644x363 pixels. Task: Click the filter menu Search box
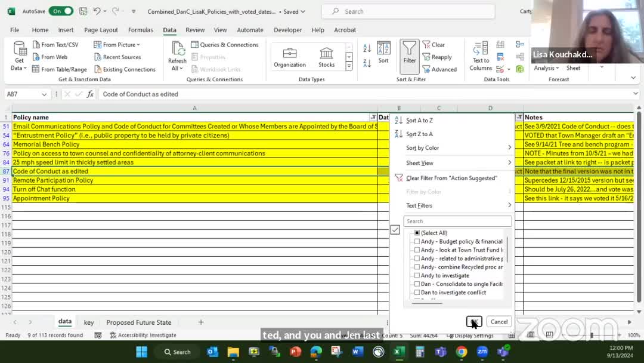pos(457,221)
